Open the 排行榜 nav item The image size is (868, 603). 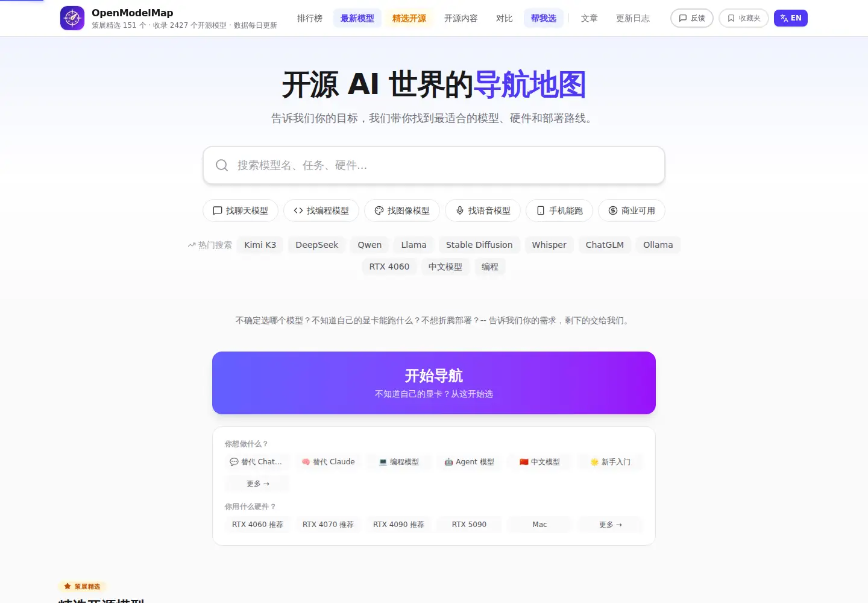[310, 18]
